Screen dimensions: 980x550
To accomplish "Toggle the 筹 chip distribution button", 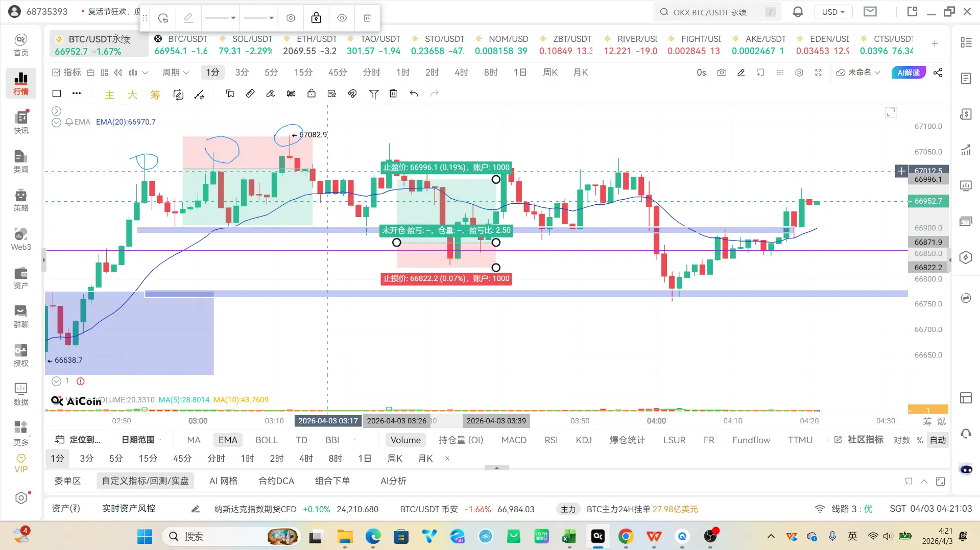I will click(x=155, y=94).
